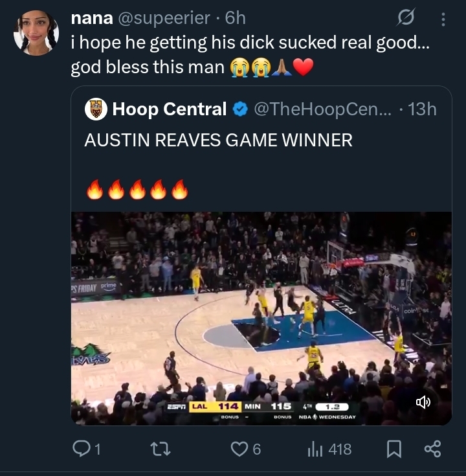Open the post's 6h timestamp
466x476 pixels.
pos(235,19)
